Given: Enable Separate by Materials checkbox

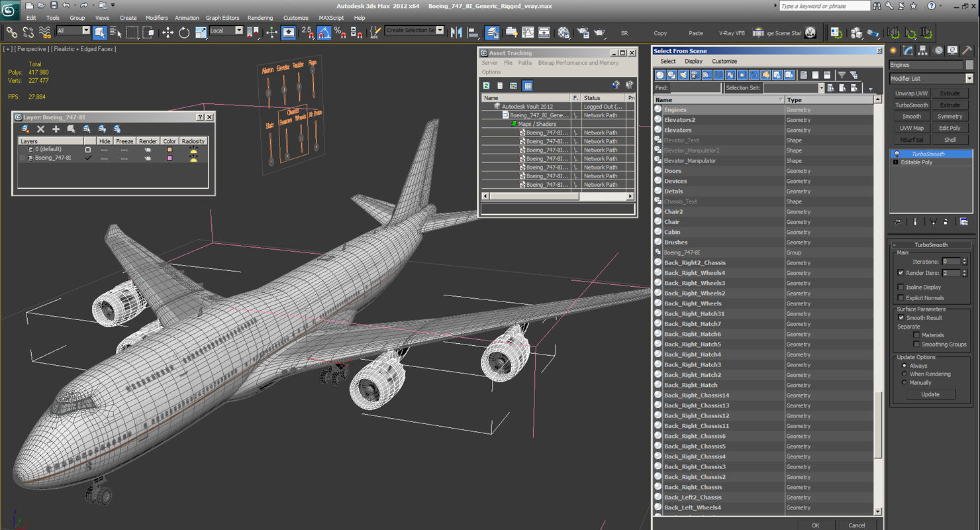Looking at the screenshot, I should click(x=916, y=335).
